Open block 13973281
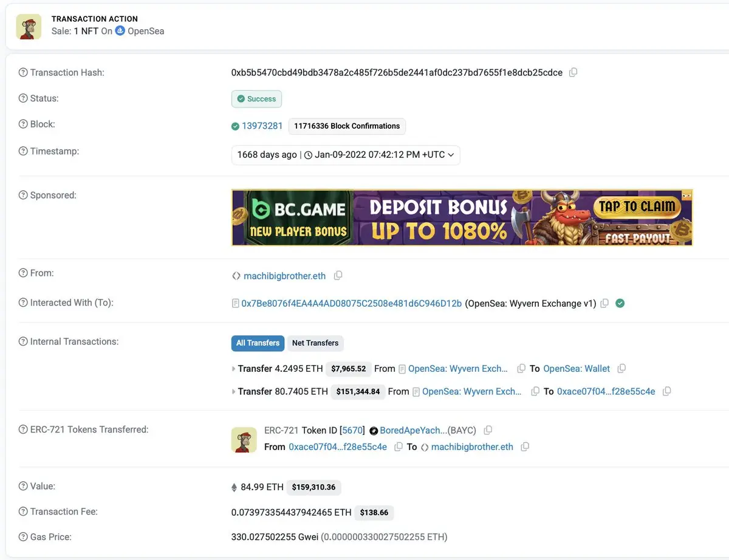729x560 pixels. (262, 126)
